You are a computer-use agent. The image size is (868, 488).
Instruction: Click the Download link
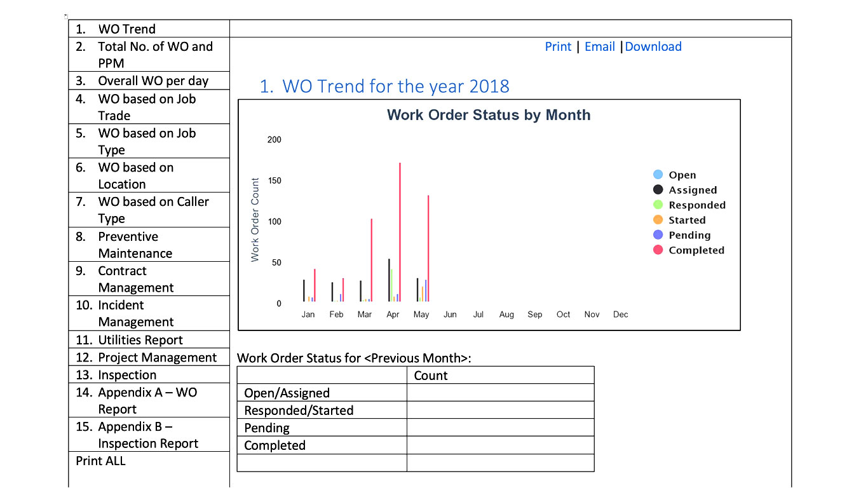[653, 46]
